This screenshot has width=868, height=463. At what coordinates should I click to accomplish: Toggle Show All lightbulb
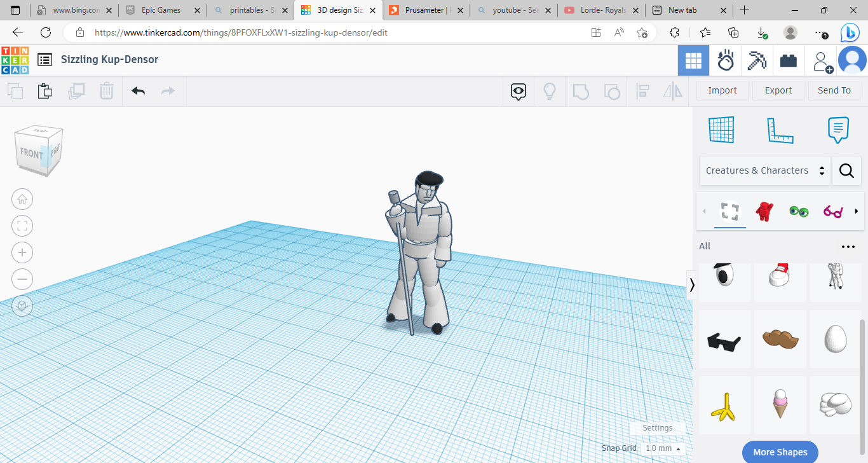(550, 92)
